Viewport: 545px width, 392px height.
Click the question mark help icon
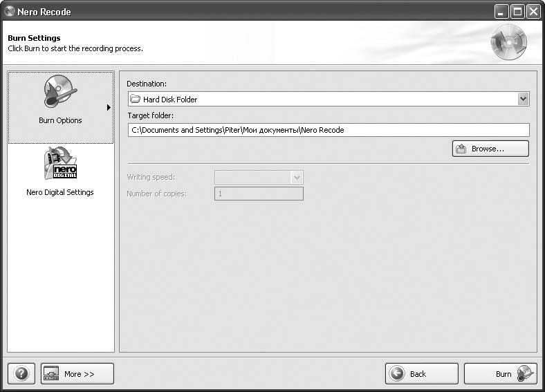coord(22,373)
